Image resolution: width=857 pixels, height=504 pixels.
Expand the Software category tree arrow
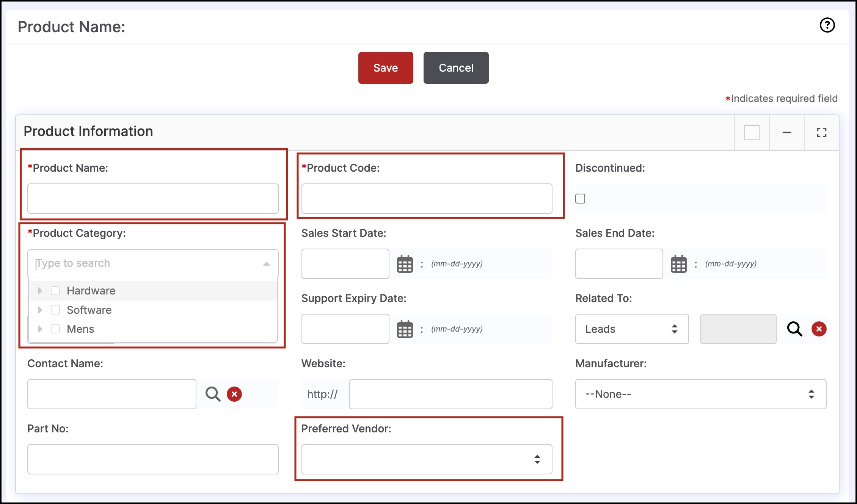click(40, 310)
